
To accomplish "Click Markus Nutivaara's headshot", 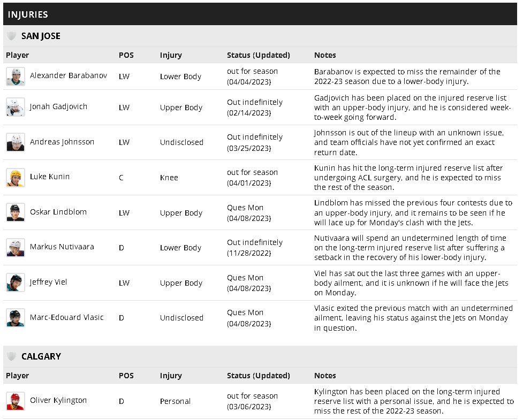I will tap(16, 248).
